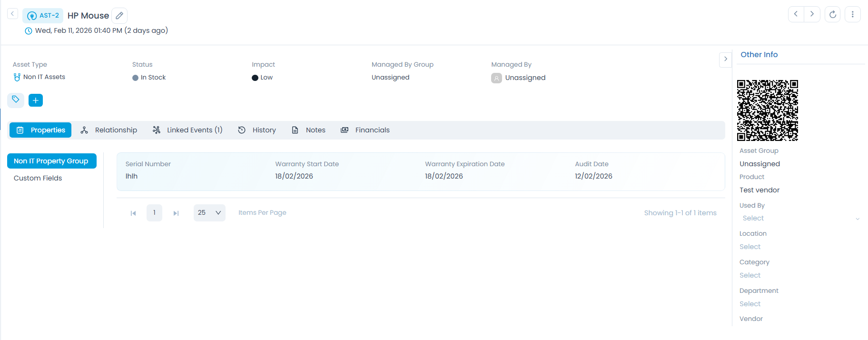Click the In Stock status value
The image size is (868, 340).
pyautogui.click(x=149, y=77)
